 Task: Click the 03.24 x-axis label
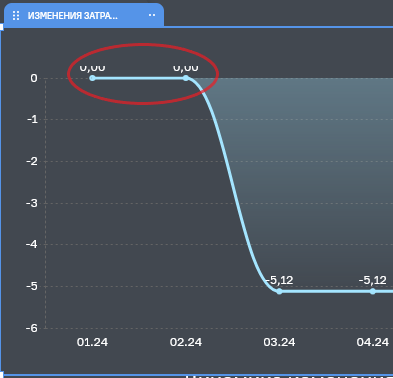[279, 342]
